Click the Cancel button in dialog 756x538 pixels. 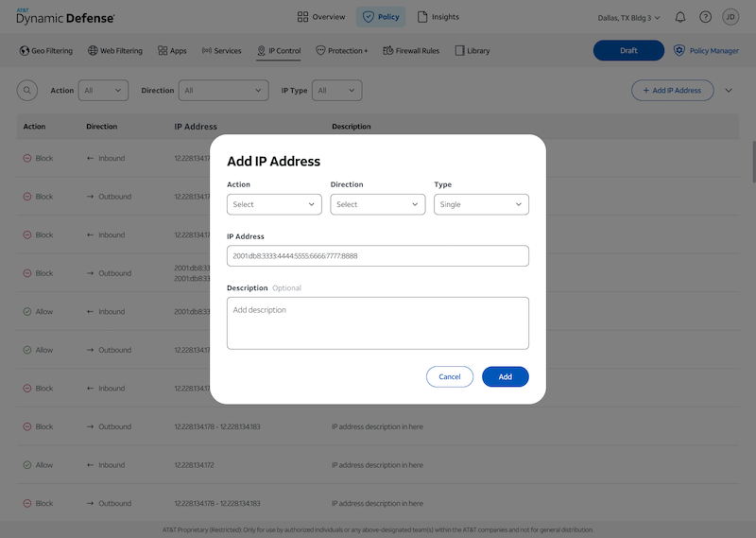pyautogui.click(x=450, y=377)
